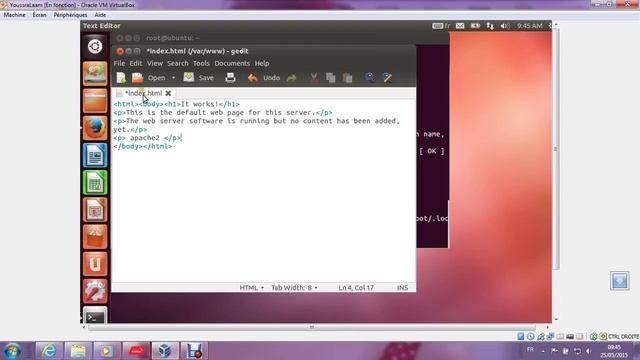
Task: Redo with the green arrow icon
Action: (291, 78)
